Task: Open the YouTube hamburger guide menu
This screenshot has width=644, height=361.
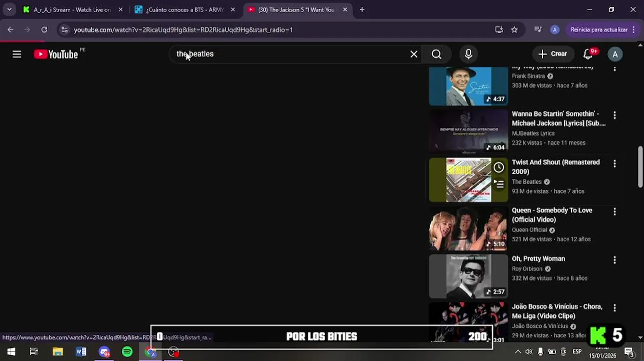Action: tap(17, 54)
